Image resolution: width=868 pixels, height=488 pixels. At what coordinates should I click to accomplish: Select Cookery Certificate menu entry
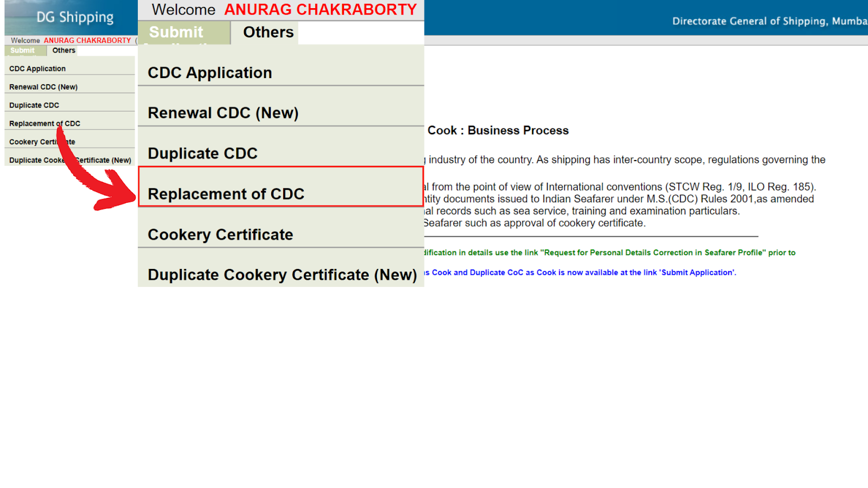42,142
